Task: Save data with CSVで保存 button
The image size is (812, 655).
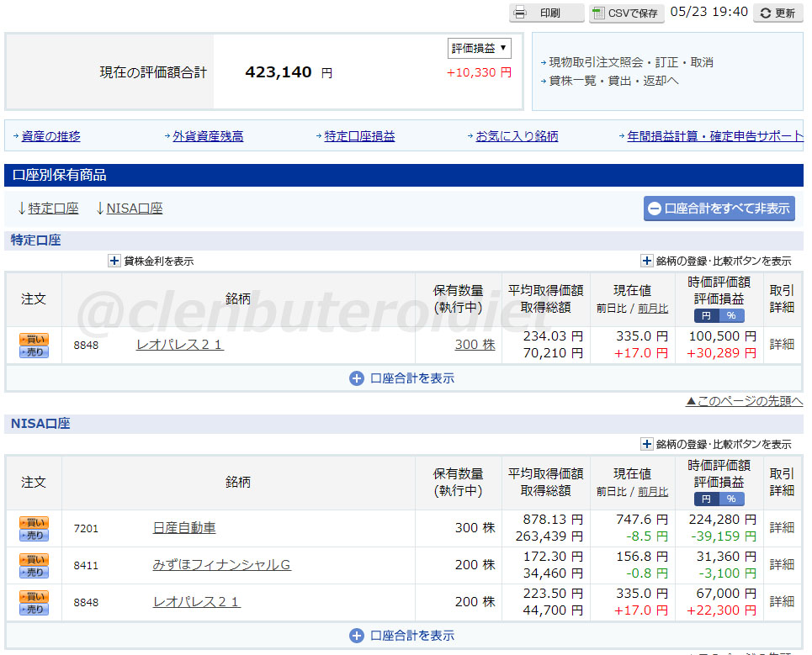Action: tap(626, 13)
